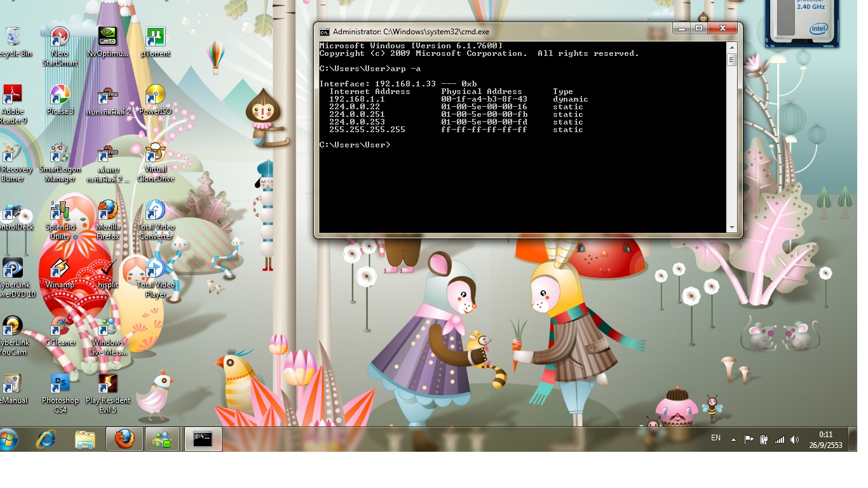
Task: Launch Total Video Converter from the desktop
Action: point(156,220)
